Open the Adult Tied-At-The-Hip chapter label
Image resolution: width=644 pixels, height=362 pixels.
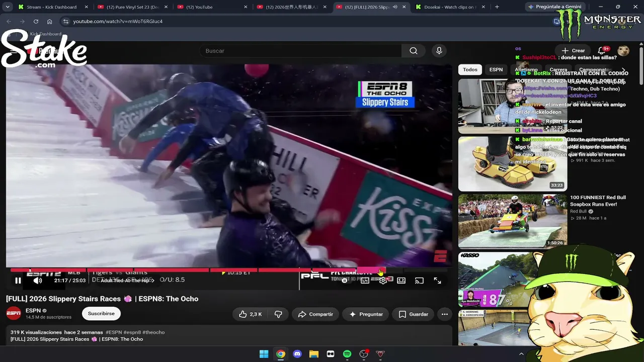[127, 281]
